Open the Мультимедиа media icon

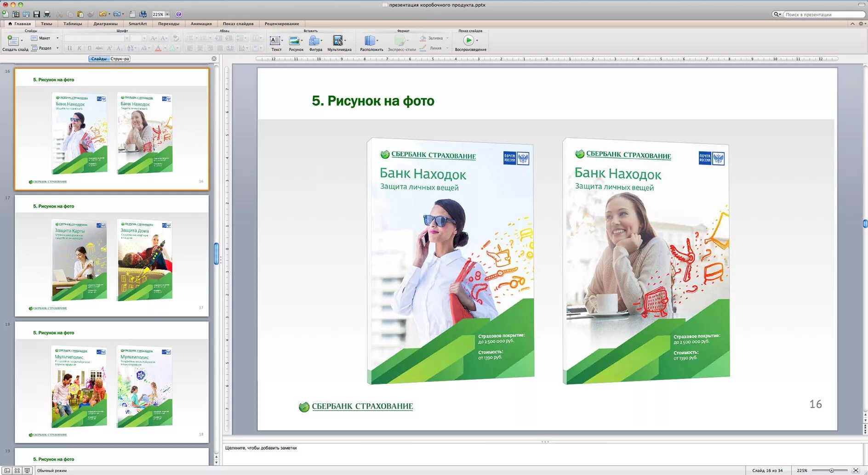pyautogui.click(x=338, y=41)
